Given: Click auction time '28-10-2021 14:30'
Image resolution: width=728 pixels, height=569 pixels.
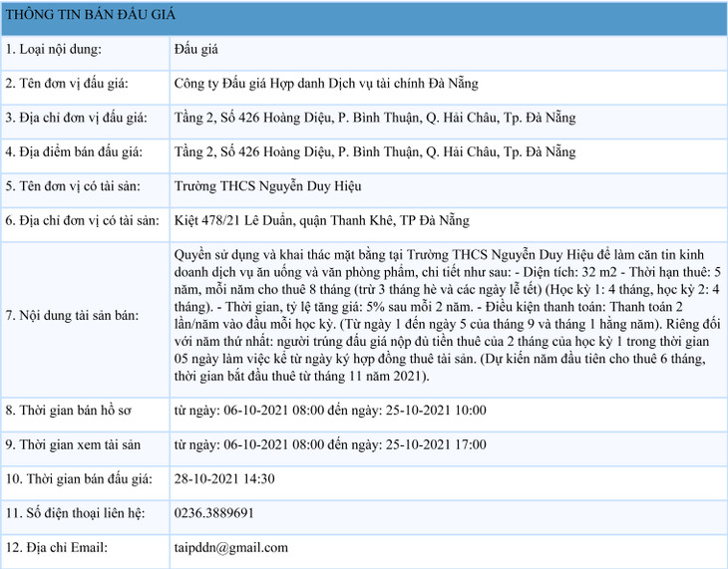Looking at the screenshot, I should (223, 478).
